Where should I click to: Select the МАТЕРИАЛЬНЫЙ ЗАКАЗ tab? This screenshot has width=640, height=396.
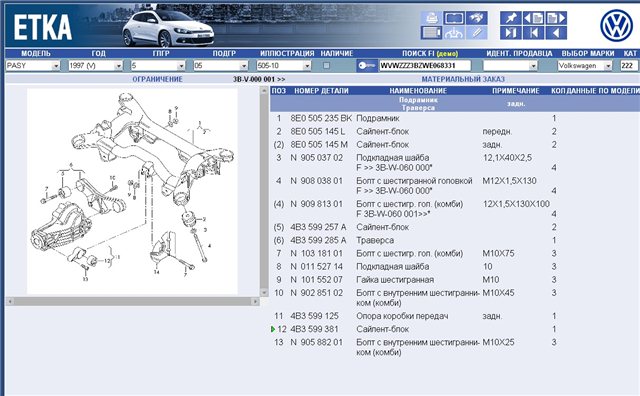(463, 79)
